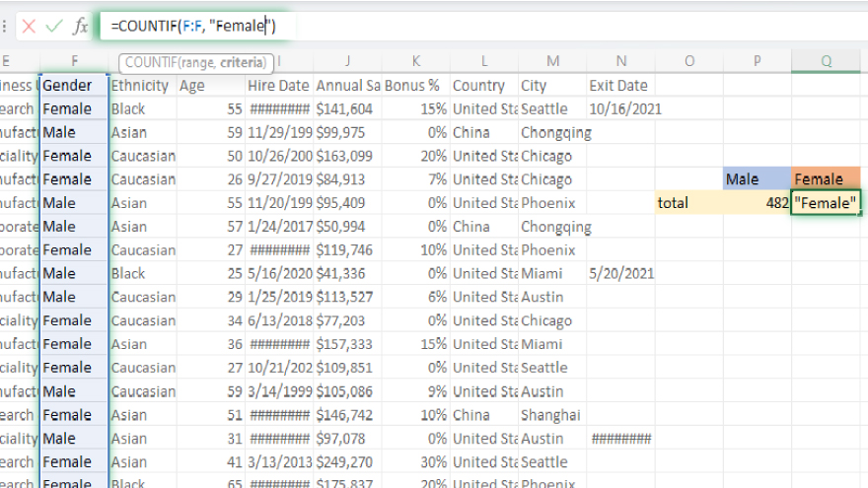Select the 'Gender' column title cell
Screen dimensions: 868x488
point(74,86)
